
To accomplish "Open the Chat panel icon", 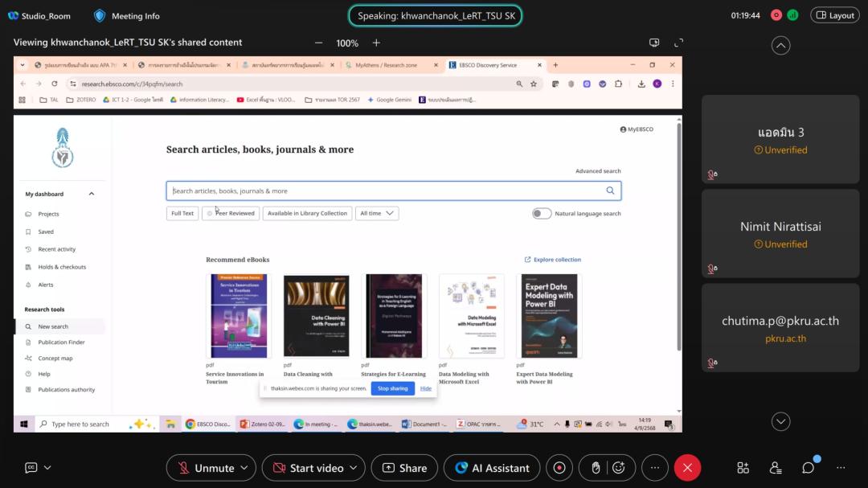I will 808,468.
